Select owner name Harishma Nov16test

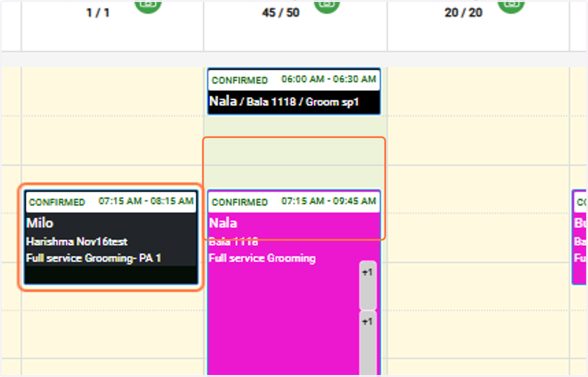tap(76, 242)
